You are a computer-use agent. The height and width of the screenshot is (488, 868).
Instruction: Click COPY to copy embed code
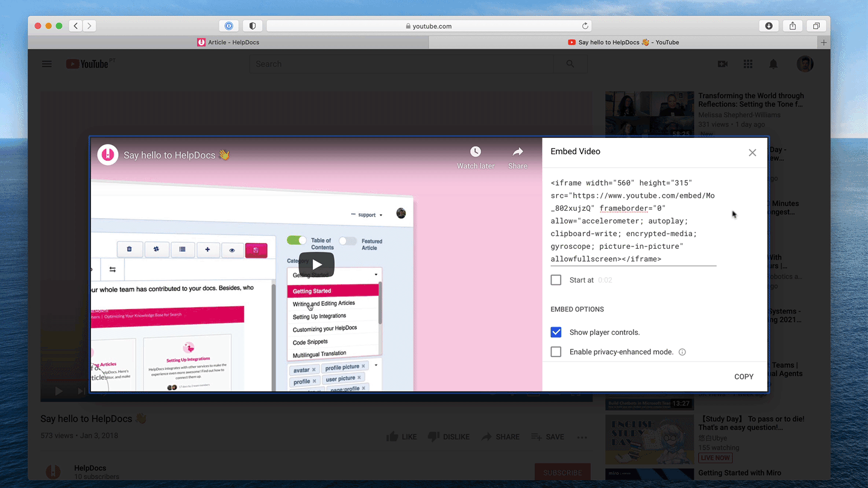[x=744, y=377]
